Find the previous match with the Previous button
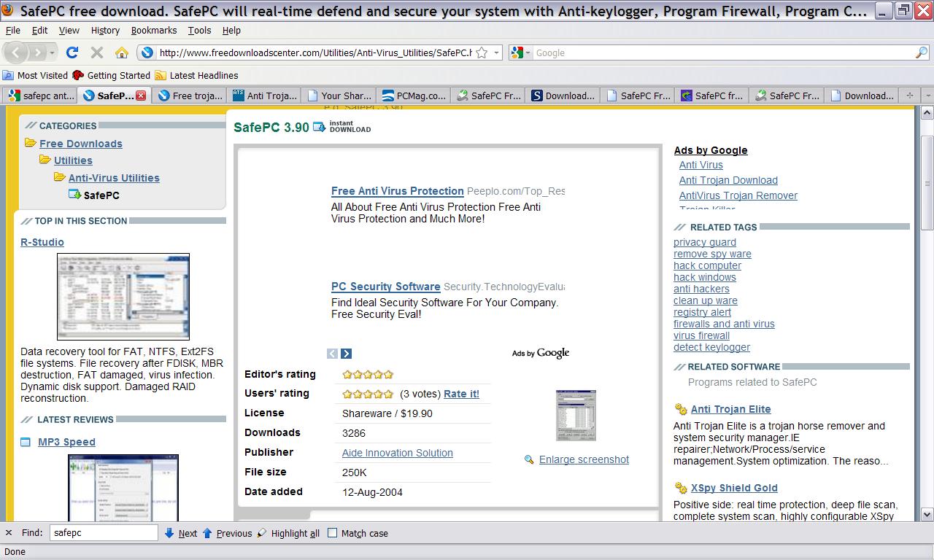Image resolution: width=934 pixels, height=560 pixels. click(x=227, y=533)
